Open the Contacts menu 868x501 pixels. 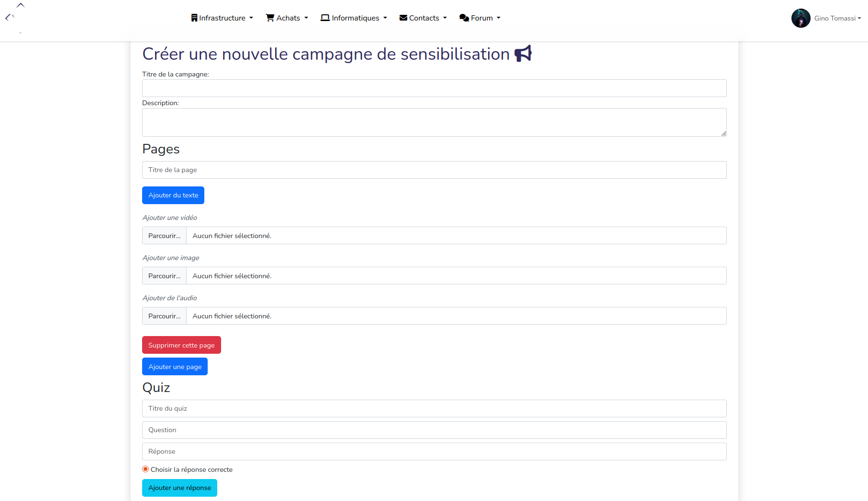click(423, 17)
